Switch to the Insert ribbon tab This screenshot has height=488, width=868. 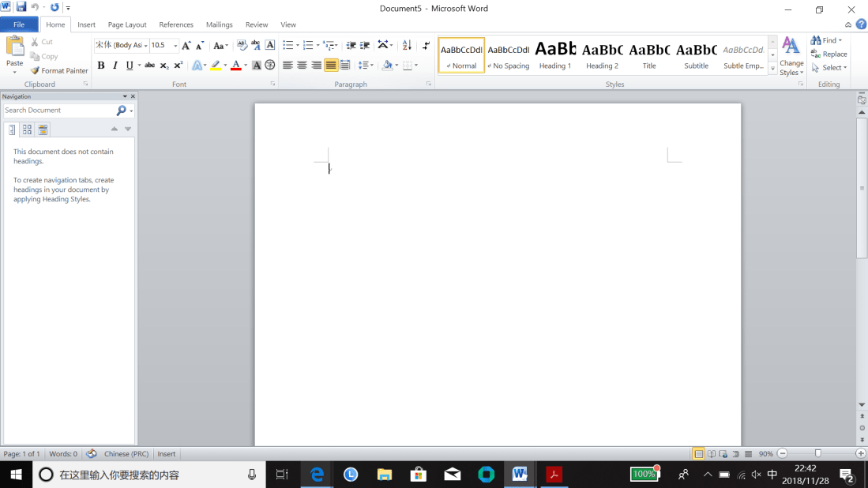click(86, 24)
